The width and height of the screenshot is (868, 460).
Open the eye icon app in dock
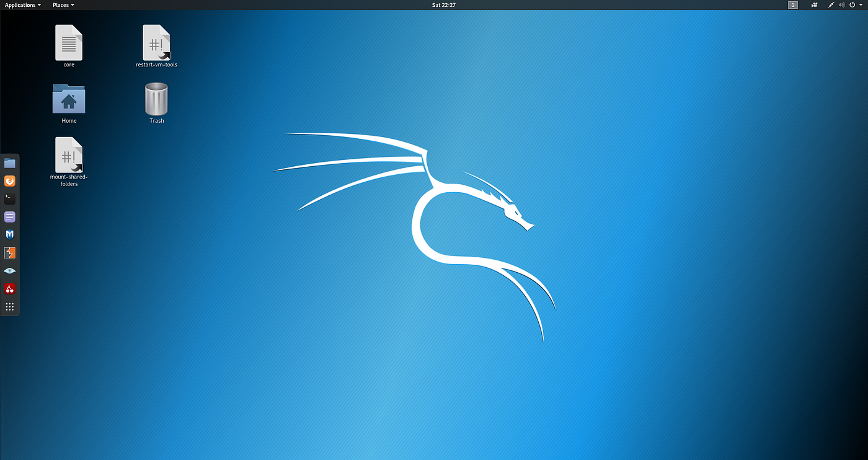pos(9,271)
